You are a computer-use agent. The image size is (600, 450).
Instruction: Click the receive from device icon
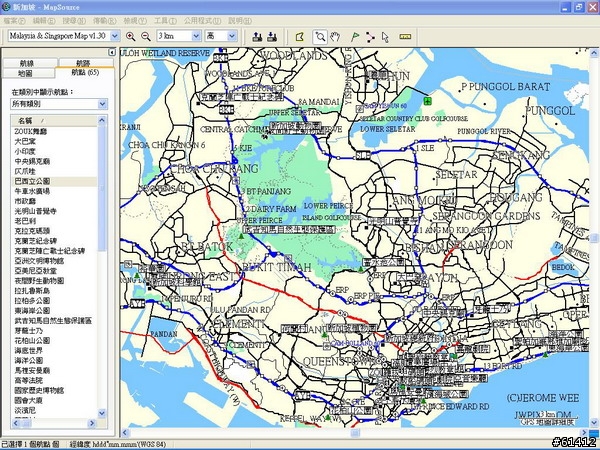point(272,37)
